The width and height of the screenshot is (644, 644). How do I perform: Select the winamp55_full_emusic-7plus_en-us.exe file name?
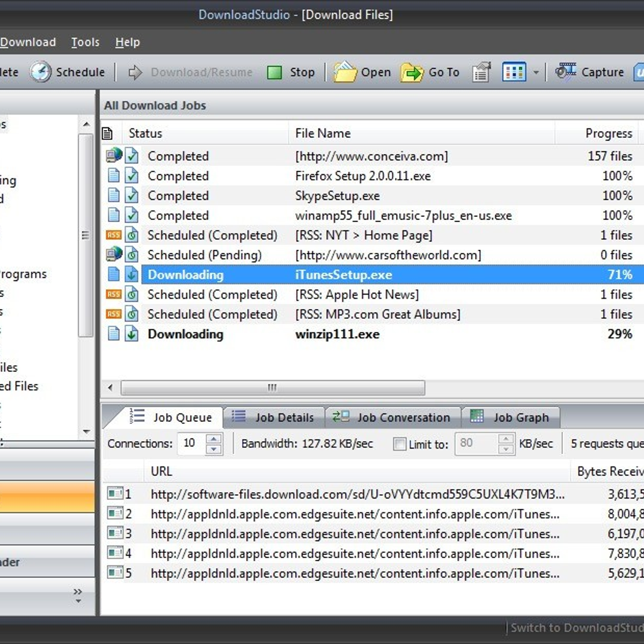point(403,215)
